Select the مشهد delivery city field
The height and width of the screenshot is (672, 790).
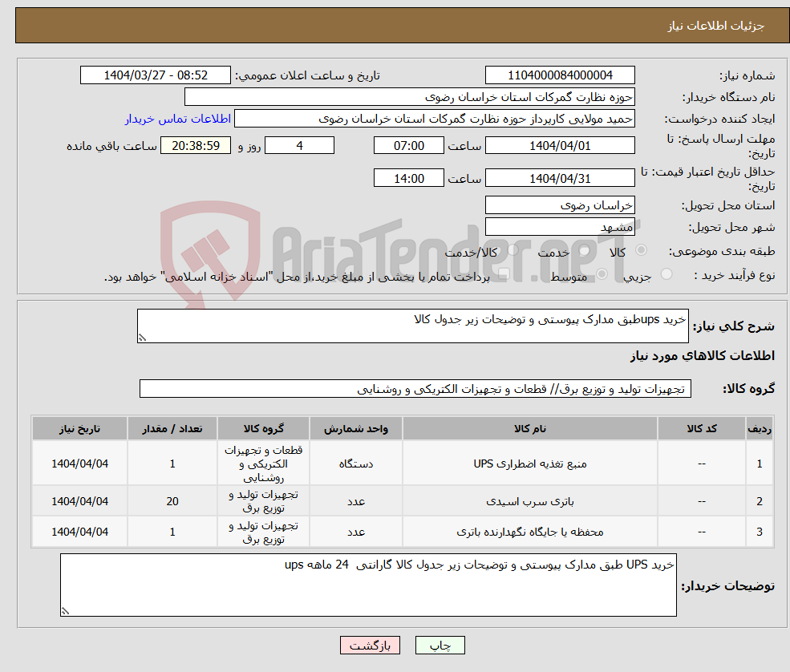coord(560,226)
